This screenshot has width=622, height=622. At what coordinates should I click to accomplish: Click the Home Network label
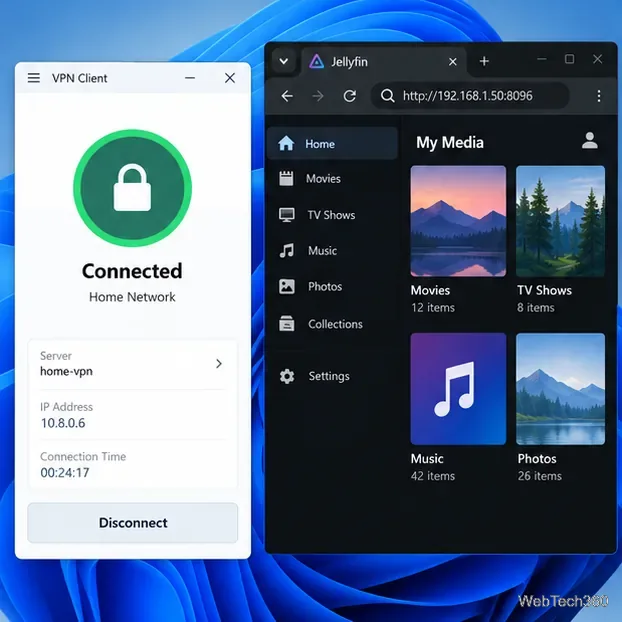[x=132, y=297]
